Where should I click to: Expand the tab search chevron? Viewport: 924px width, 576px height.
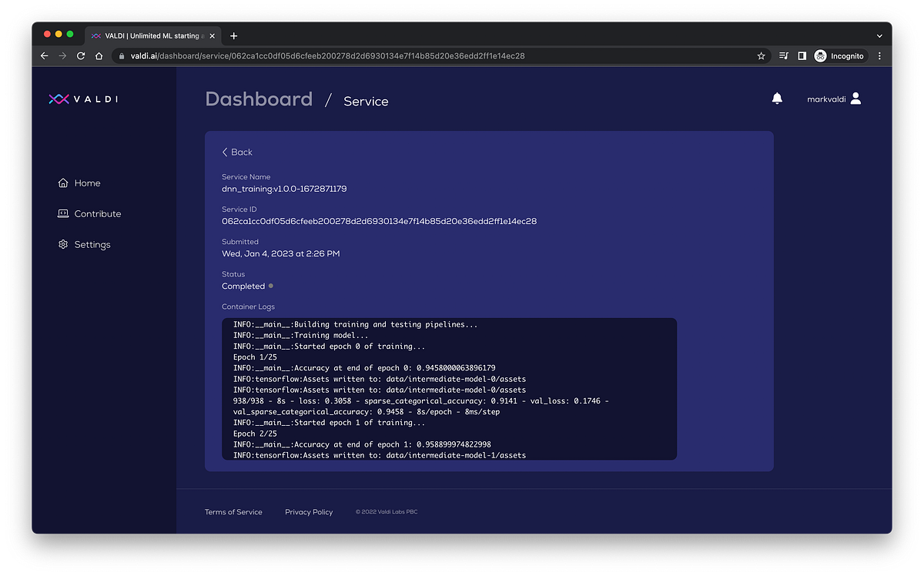pyautogui.click(x=879, y=35)
